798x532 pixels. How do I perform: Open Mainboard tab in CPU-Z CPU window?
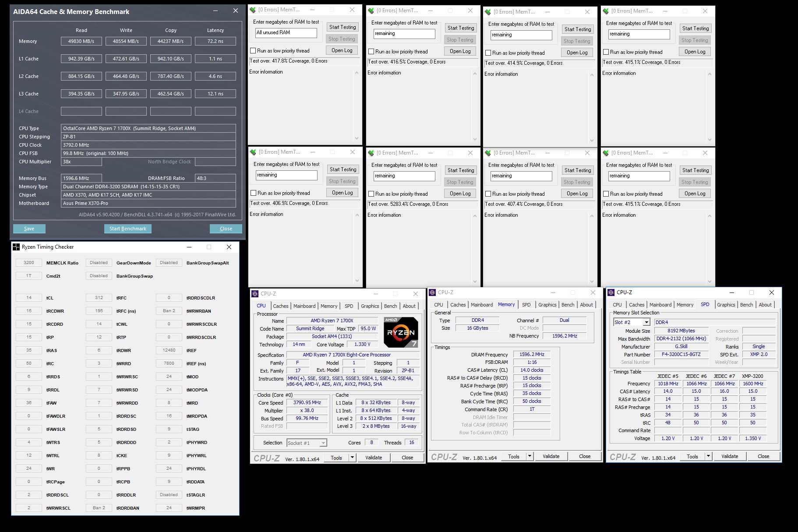[x=304, y=307]
